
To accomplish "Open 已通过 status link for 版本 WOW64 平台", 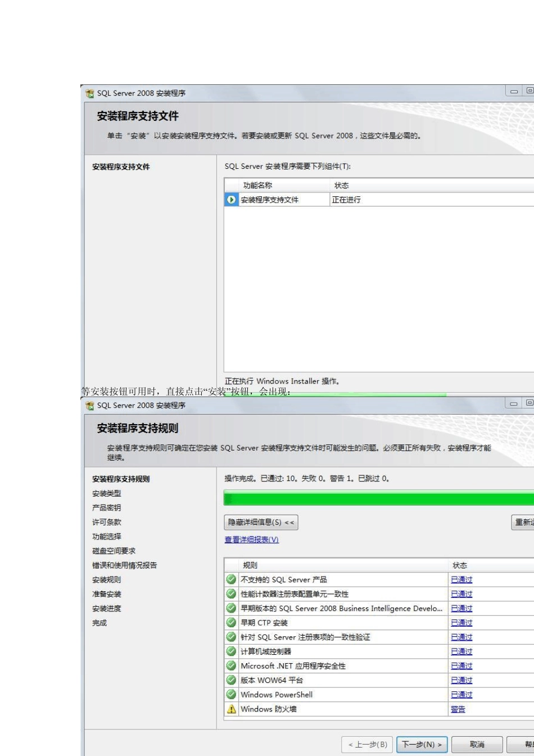I will [461, 680].
